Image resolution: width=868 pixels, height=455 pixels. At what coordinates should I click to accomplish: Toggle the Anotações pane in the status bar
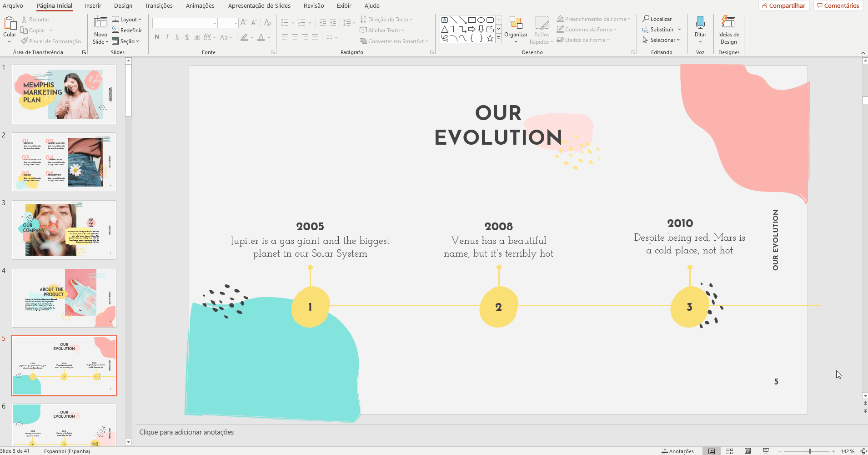[677, 451]
